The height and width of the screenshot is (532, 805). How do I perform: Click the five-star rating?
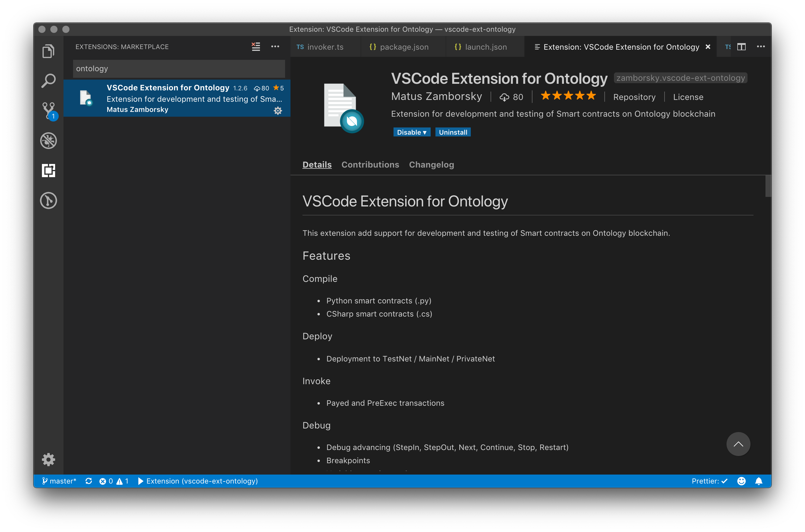pos(568,96)
